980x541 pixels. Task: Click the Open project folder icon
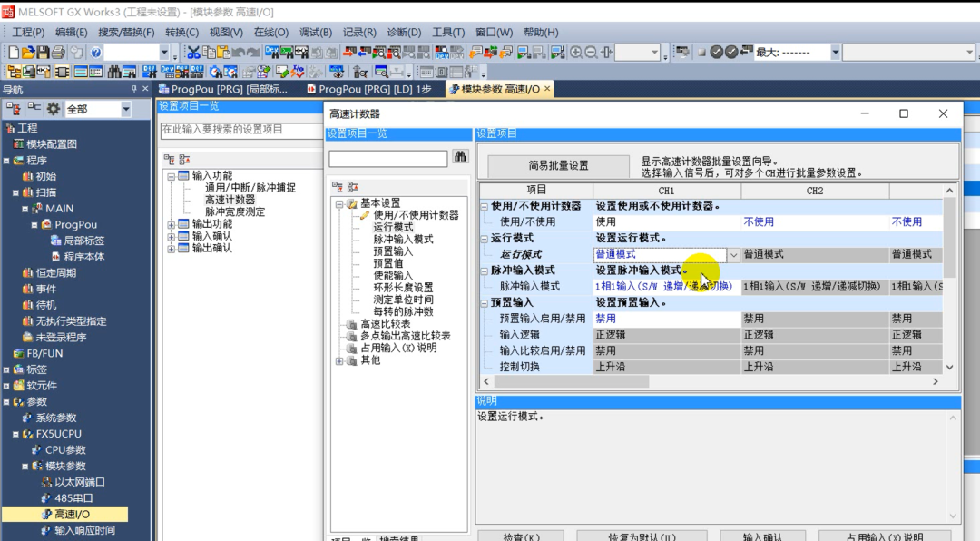coord(28,53)
